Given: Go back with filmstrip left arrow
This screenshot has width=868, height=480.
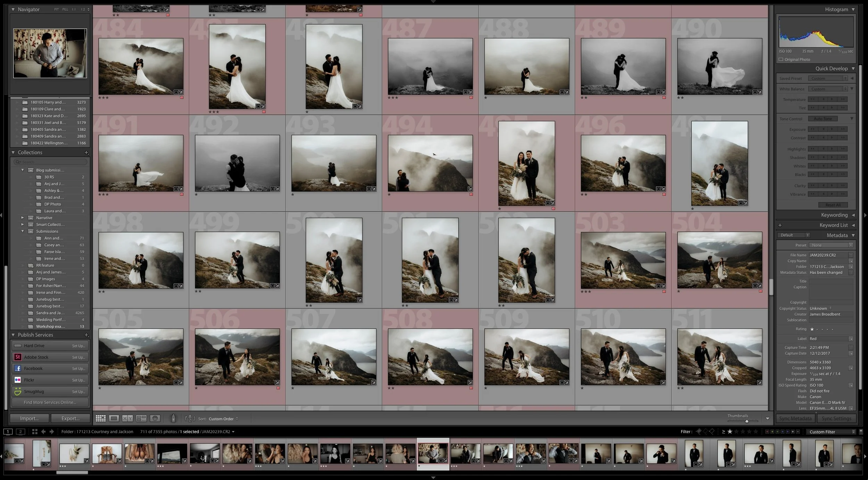Looking at the screenshot, I should [43, 431].
